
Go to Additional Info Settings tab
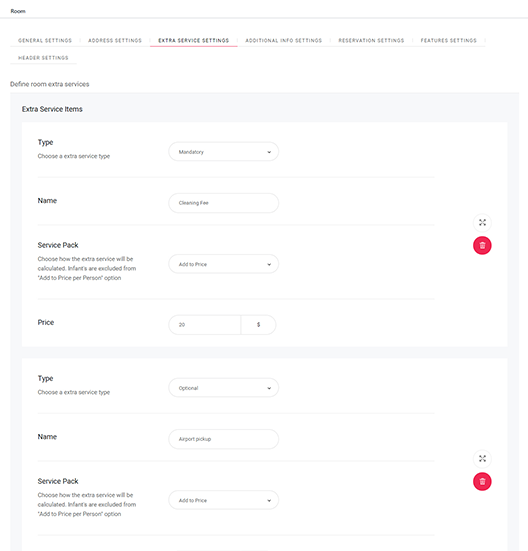tap(283, 40)
